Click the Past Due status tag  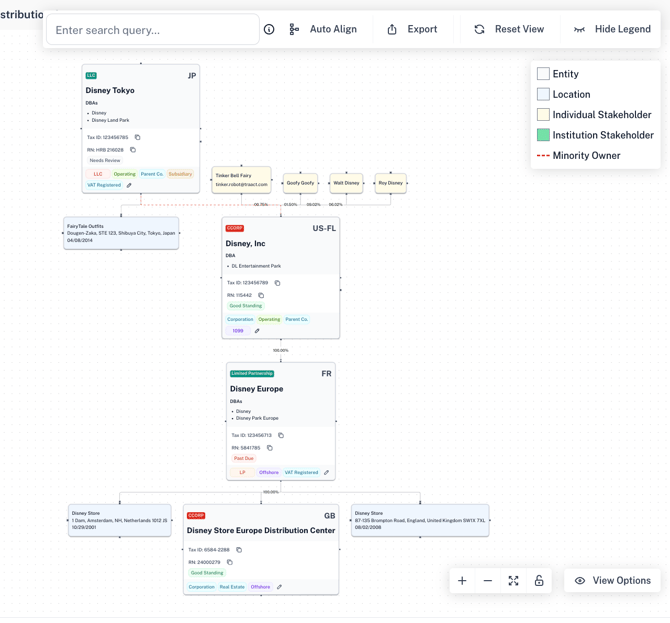coord(244,458)
